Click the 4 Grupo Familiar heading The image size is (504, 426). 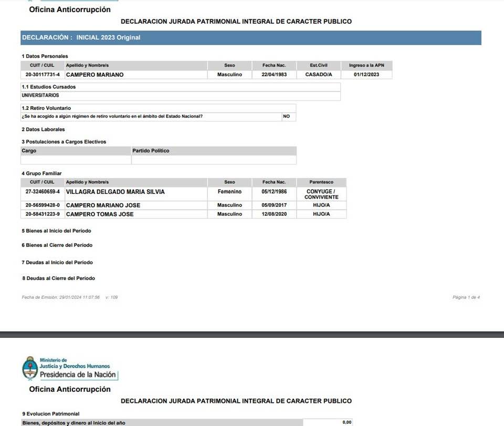(x=41, y=174)
